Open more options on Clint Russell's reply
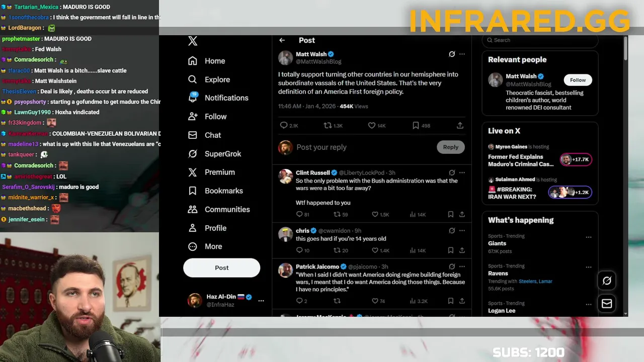The image size is (644, 362). 462,172
